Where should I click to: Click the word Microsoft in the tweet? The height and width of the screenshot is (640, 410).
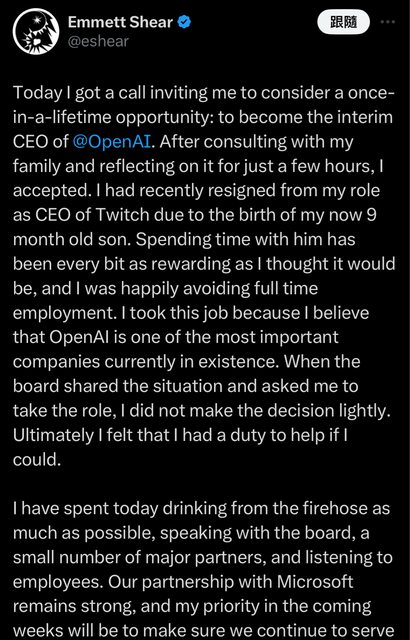tap(315, 582)
